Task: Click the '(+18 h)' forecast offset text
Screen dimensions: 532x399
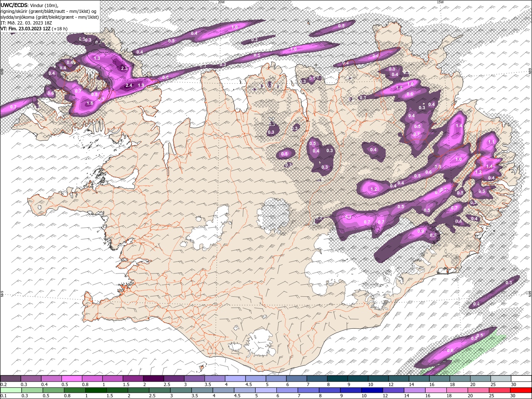Action: click(x=60, y=29)
